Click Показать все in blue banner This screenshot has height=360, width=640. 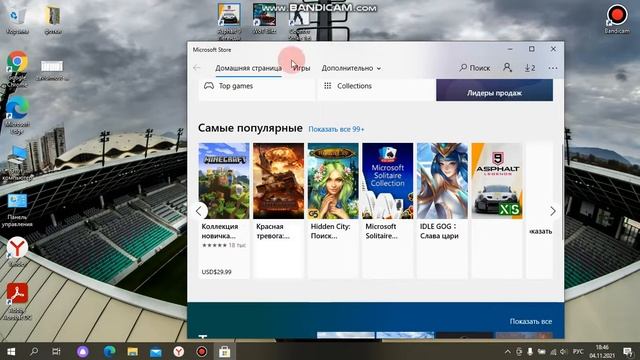click(531, 321)
